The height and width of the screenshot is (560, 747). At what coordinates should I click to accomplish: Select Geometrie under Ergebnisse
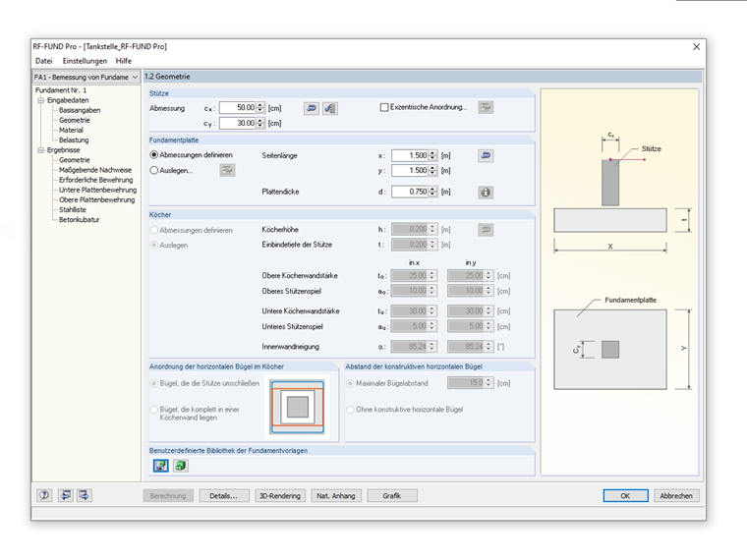point(75,160)
